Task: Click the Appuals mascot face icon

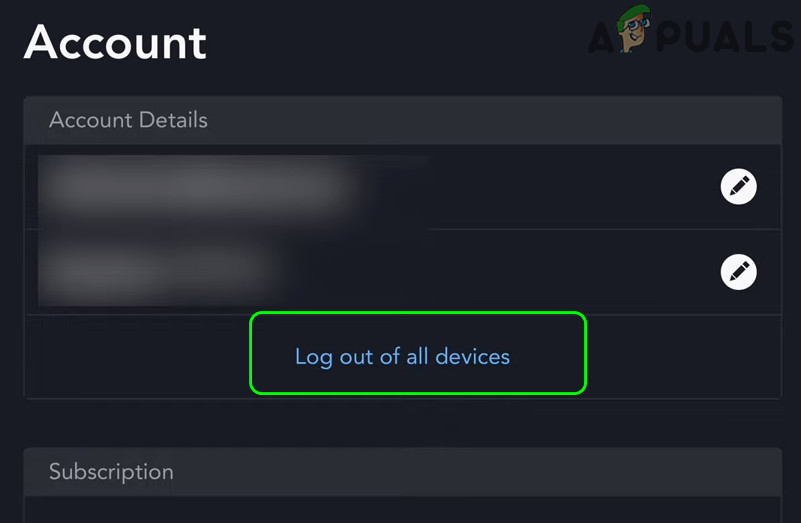Action: click(632, 30)
